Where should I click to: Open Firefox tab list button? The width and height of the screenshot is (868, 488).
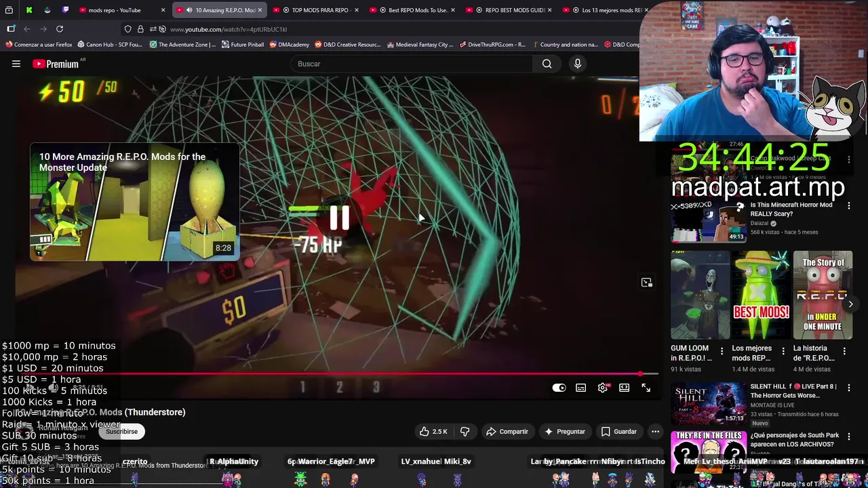click(10, 10)
